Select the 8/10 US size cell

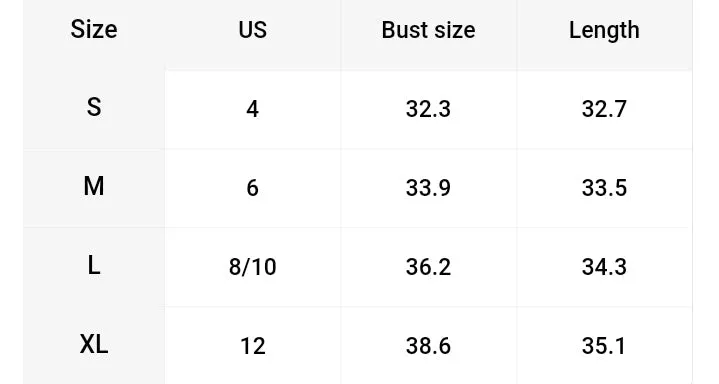click(253, 267)
